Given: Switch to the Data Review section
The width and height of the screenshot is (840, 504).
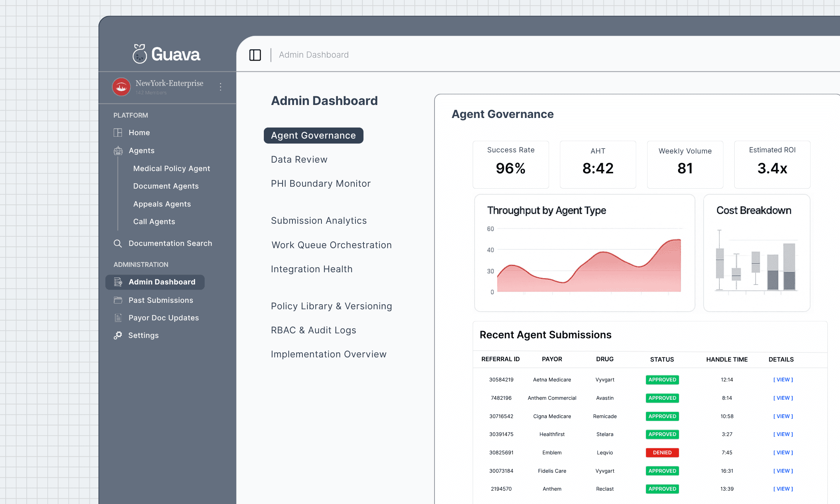Looking at the screenshot, I should 299,160.
